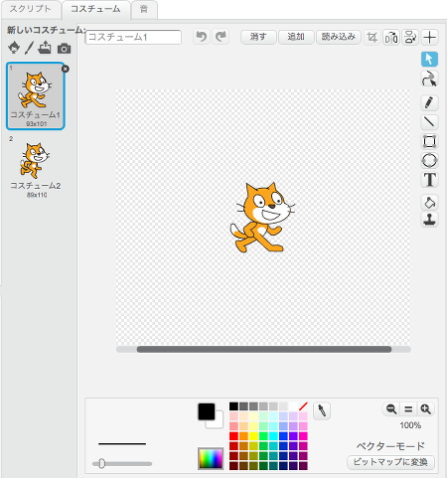Pick the bright blue palette swatch
Viewport: 448px width, 479px height.
(283, 436)
